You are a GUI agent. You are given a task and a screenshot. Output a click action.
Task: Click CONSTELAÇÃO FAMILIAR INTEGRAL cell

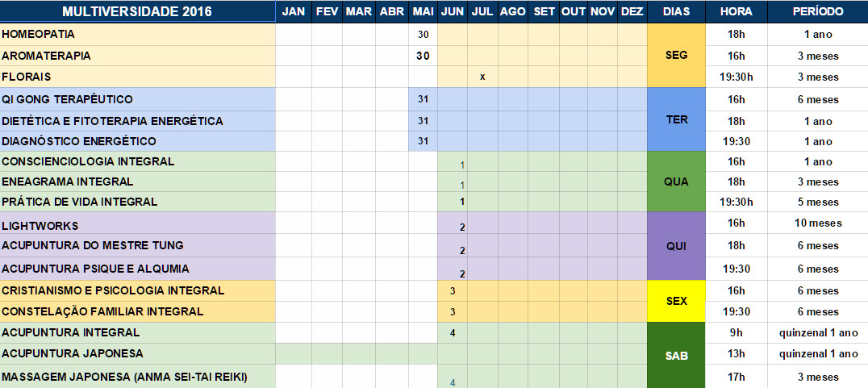pyautogui.click(x=137, y=311)
